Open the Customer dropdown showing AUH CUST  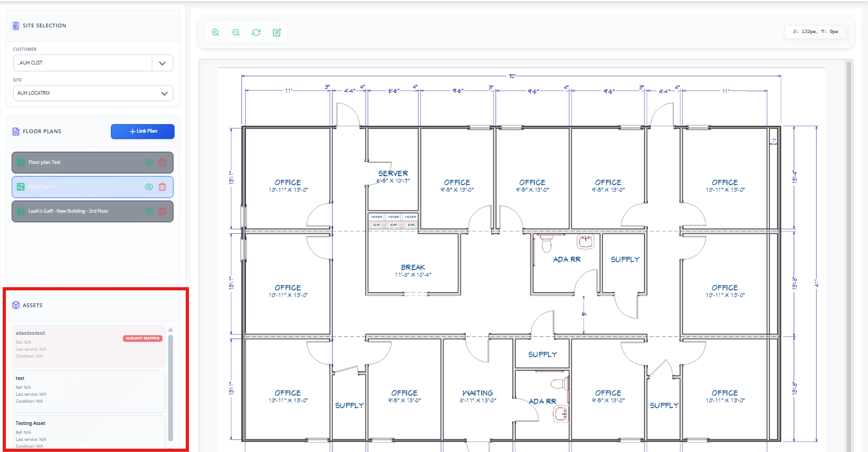pyautogui.click(x=93, y=63)
